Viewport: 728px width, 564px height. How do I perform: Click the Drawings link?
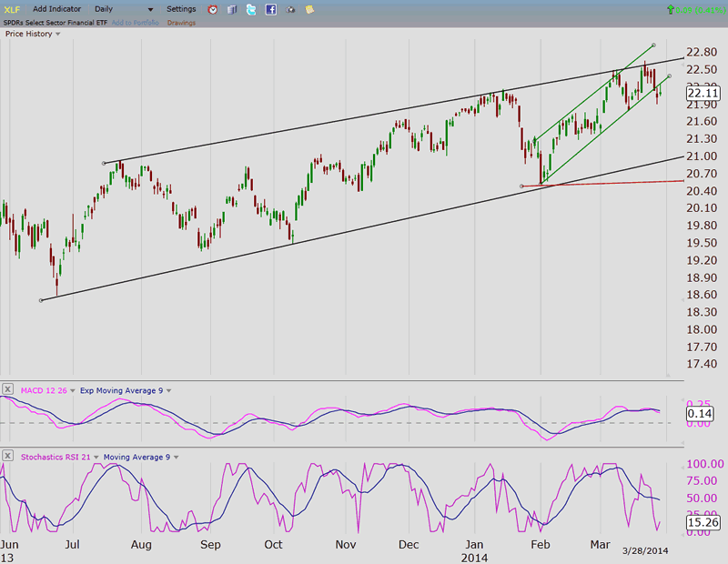(x=181, y=22)
